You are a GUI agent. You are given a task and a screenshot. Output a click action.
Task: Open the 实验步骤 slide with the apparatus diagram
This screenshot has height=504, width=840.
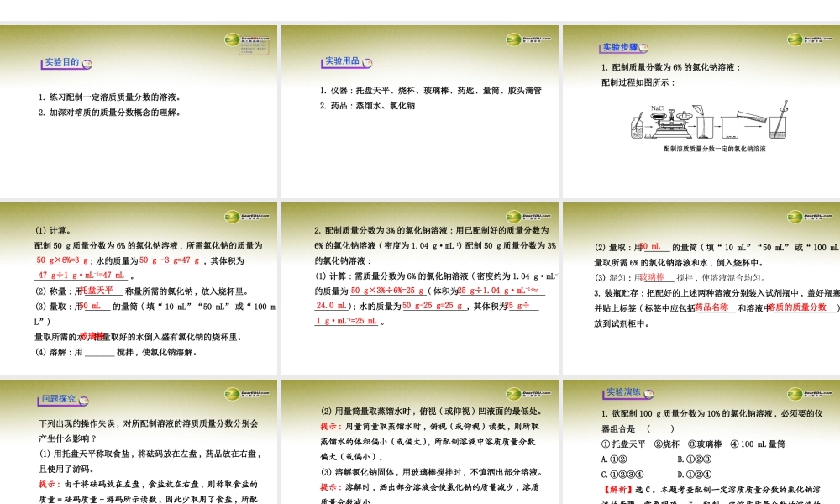701,112
